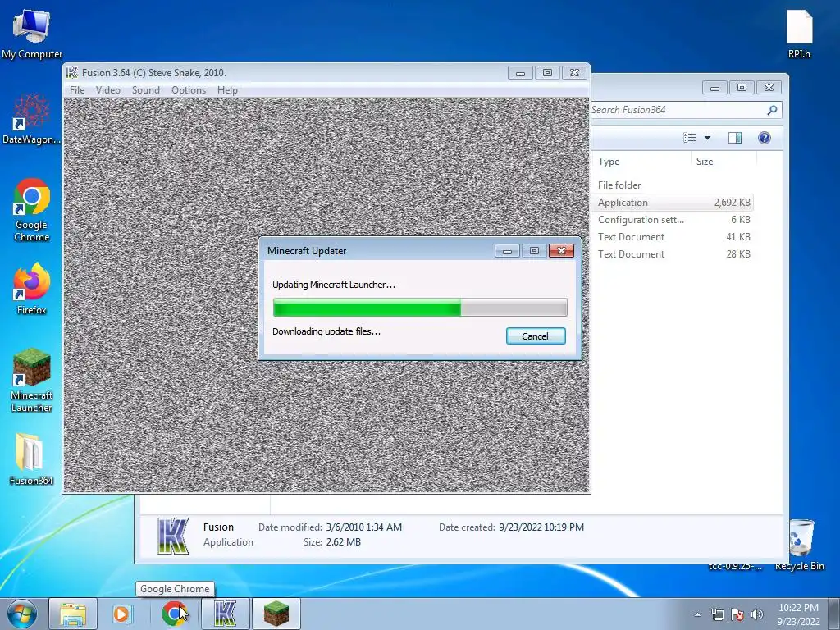Screen dimensions: 840x630
Task: Open Windows Explorer from taskbar
Action: (73, 614)
